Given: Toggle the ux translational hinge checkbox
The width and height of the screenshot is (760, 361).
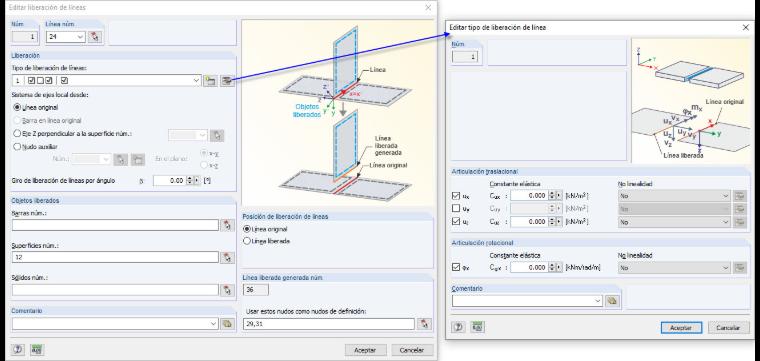Looking at the screenshot, I should click(456, 196).
